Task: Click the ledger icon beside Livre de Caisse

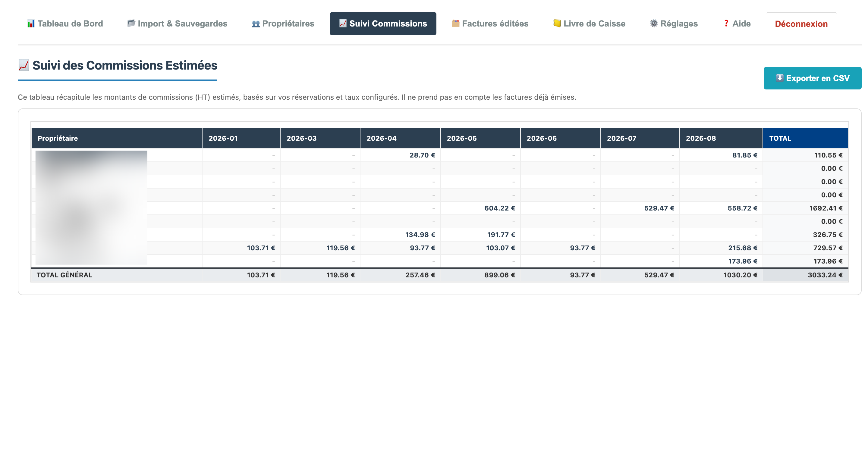Action: (557, 23)
